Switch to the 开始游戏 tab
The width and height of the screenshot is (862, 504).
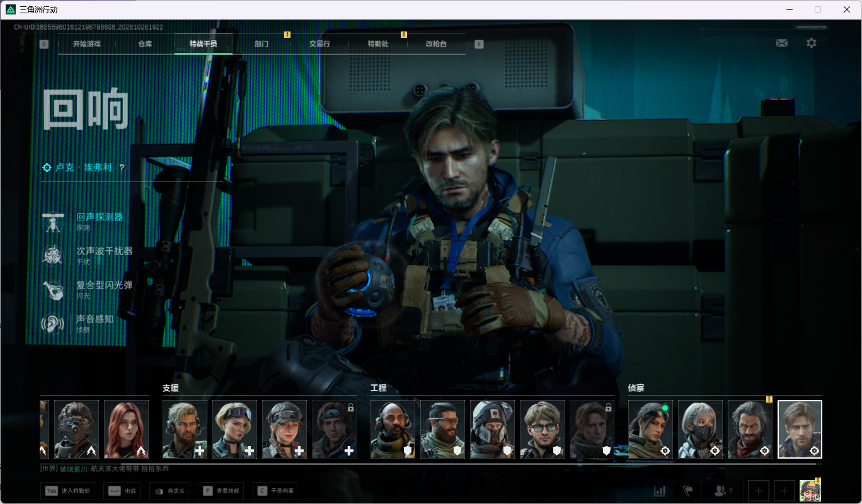(x=86, y=44)
